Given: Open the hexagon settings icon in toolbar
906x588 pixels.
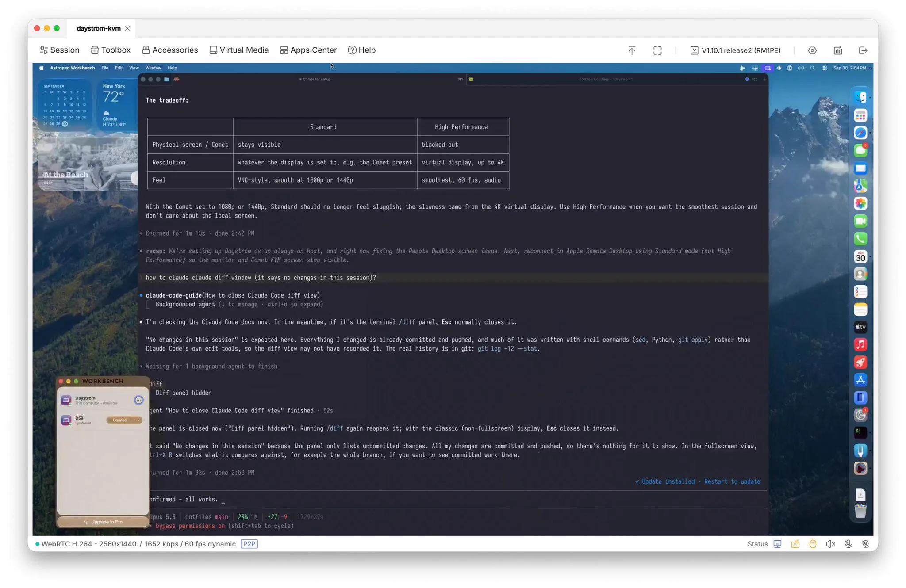Looking at the screenshot, I should 812,50.
